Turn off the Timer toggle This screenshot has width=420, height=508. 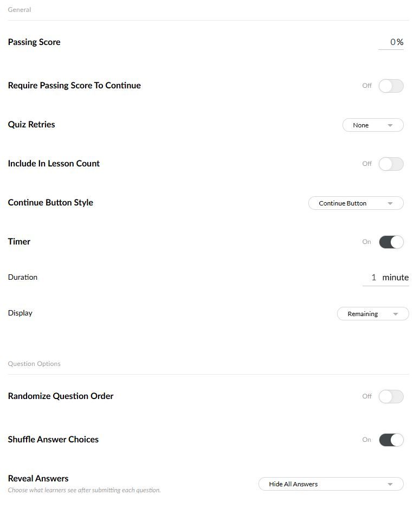coord(391,242)
